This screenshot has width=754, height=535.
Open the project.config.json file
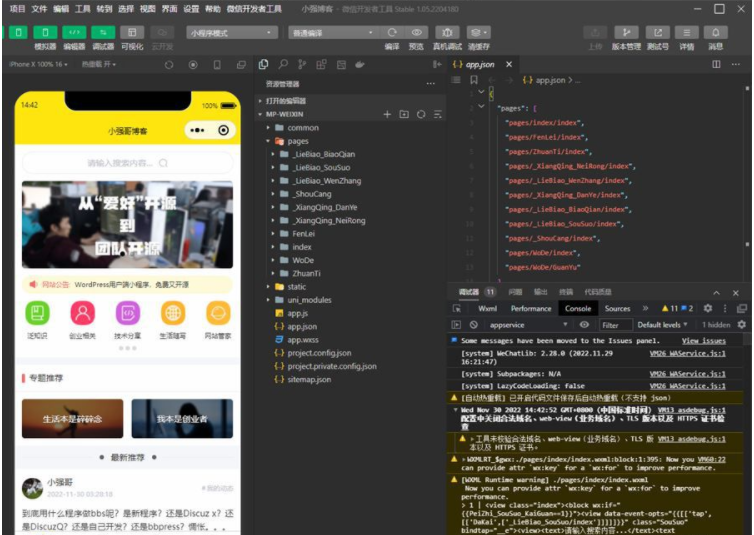click(319, 353)
